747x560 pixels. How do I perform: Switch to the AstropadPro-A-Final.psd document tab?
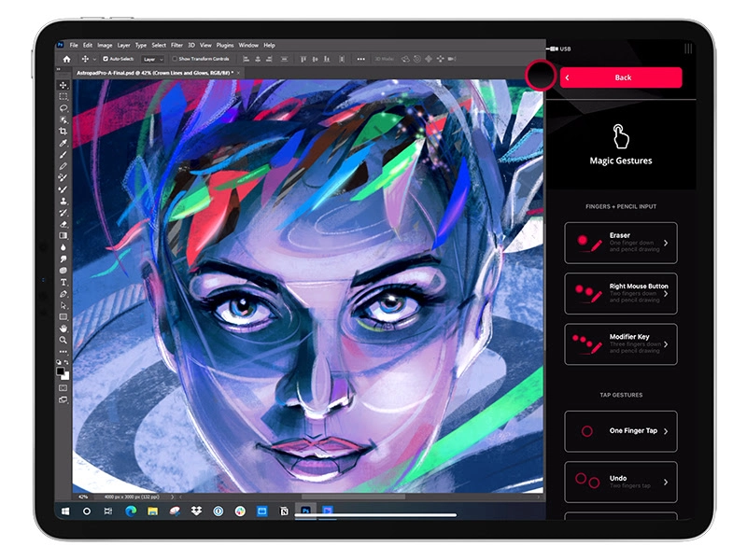155,73
